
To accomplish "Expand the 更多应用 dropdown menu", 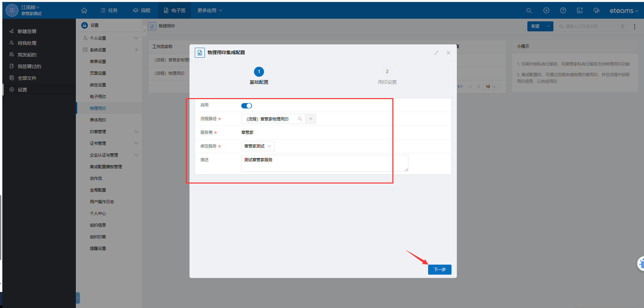I will tap(210, 10).
